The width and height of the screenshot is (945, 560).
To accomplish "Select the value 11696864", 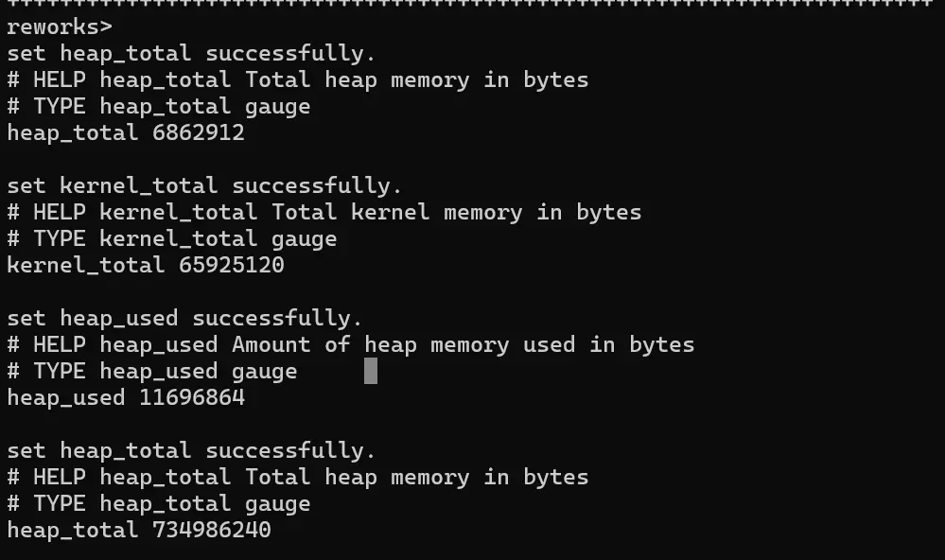I will 192,397.
